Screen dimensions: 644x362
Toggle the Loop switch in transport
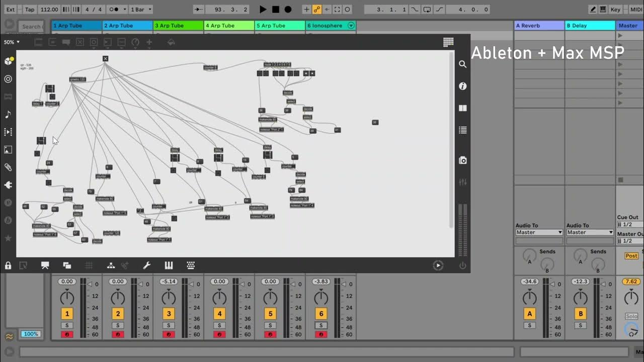click(427, 9)
